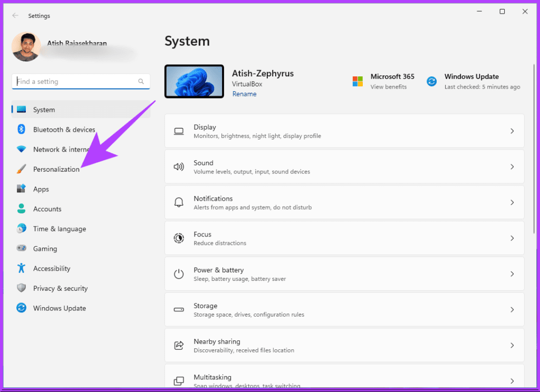Click the vertical scrollbar of settings list
540x392 pixels.
point(534,149)
